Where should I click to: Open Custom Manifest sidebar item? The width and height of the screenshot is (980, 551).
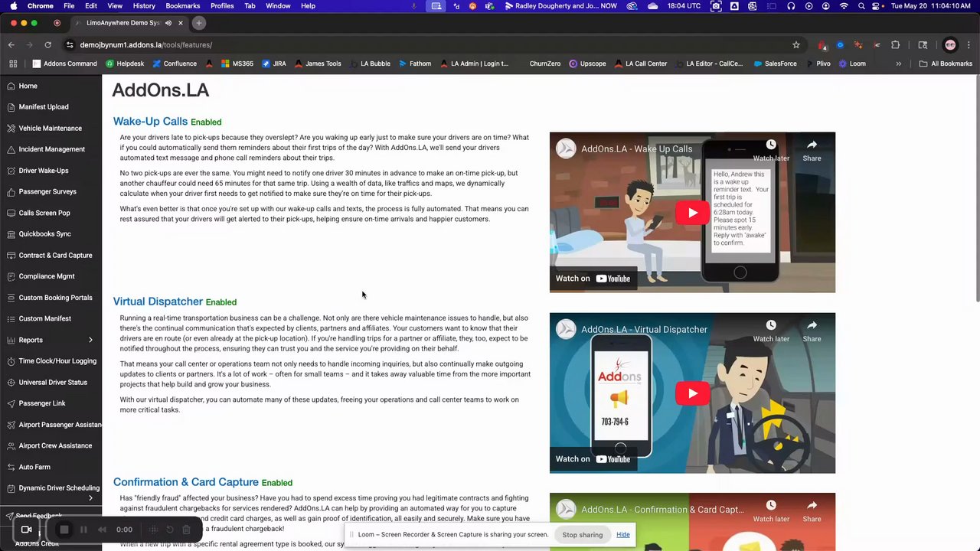tap(45, 318)
